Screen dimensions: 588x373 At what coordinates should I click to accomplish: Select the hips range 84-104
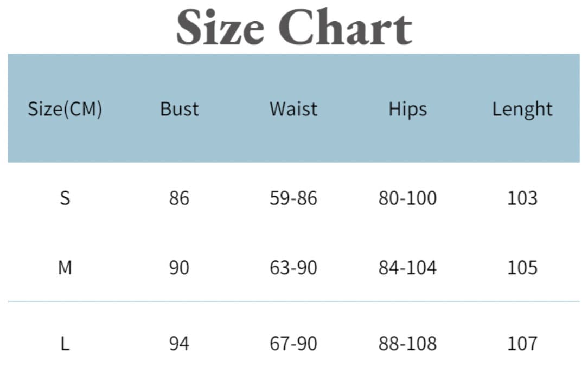407,268
